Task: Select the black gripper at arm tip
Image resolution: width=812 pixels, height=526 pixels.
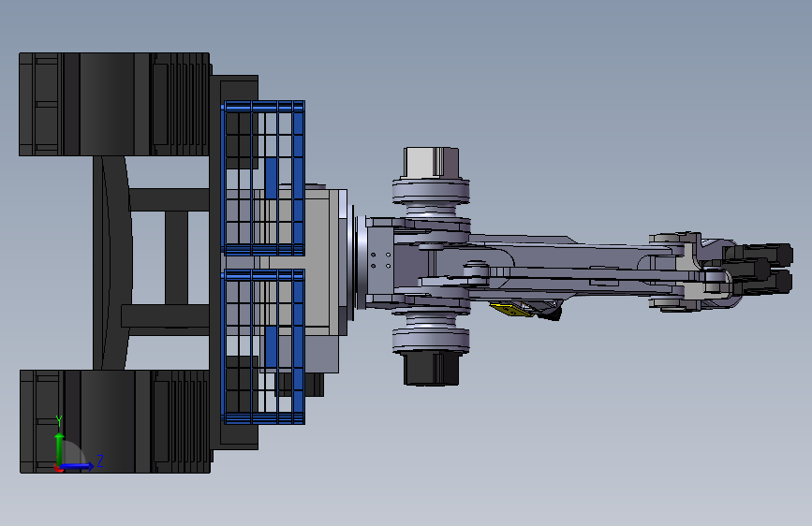Action: click(x=758, y=270)
